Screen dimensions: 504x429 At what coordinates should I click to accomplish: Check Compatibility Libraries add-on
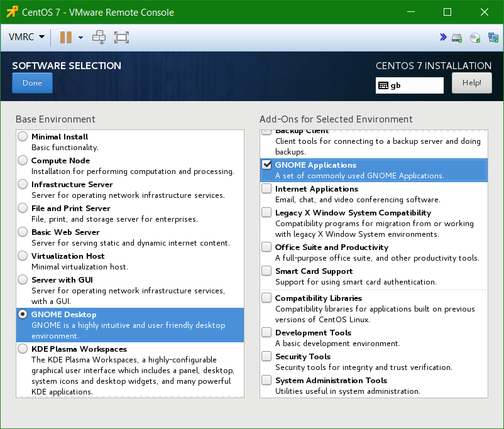[x=266, y=298]
